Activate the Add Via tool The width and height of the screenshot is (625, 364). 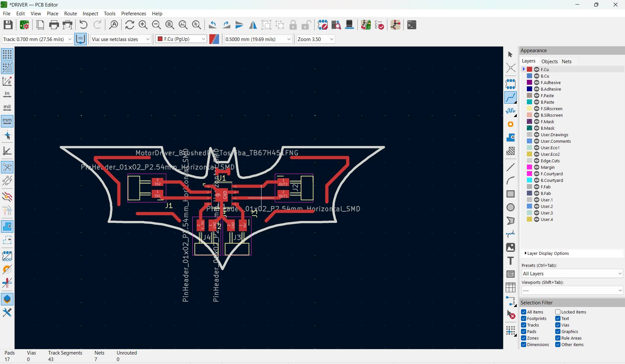(511, 124)
